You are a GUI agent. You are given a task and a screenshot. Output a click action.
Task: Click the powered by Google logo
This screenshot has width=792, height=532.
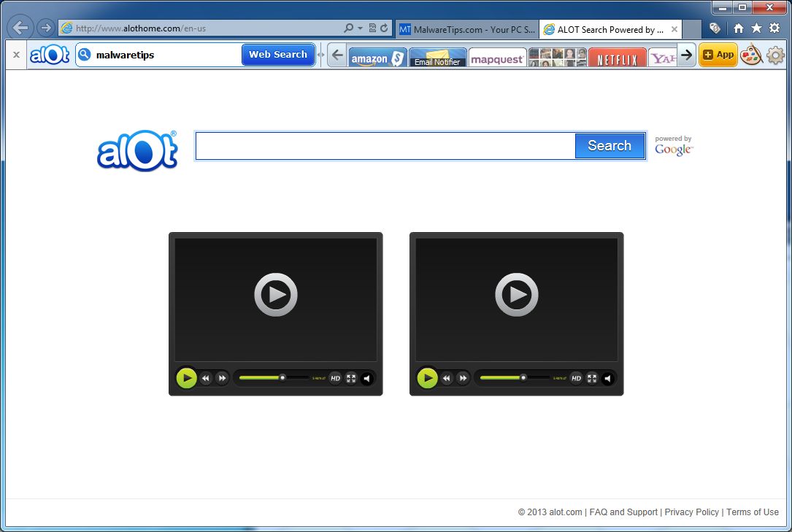(x=673, y=146)
